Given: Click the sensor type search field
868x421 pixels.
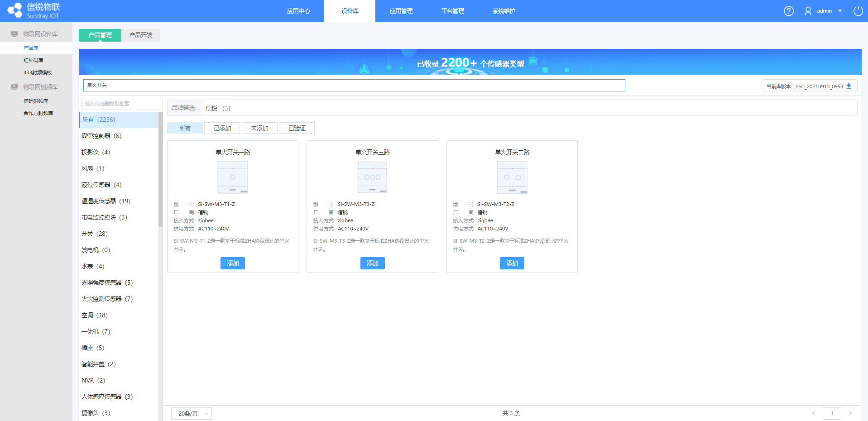Looking at the screenshot, I should 120,104.
